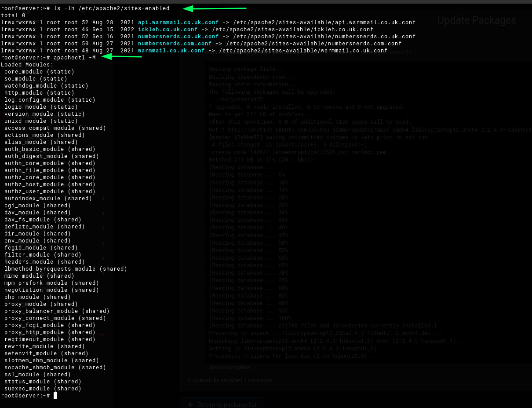Click the green arrow pointing at ls command
The height and width of the screenshot is (408, 532).
coord(215,8)
